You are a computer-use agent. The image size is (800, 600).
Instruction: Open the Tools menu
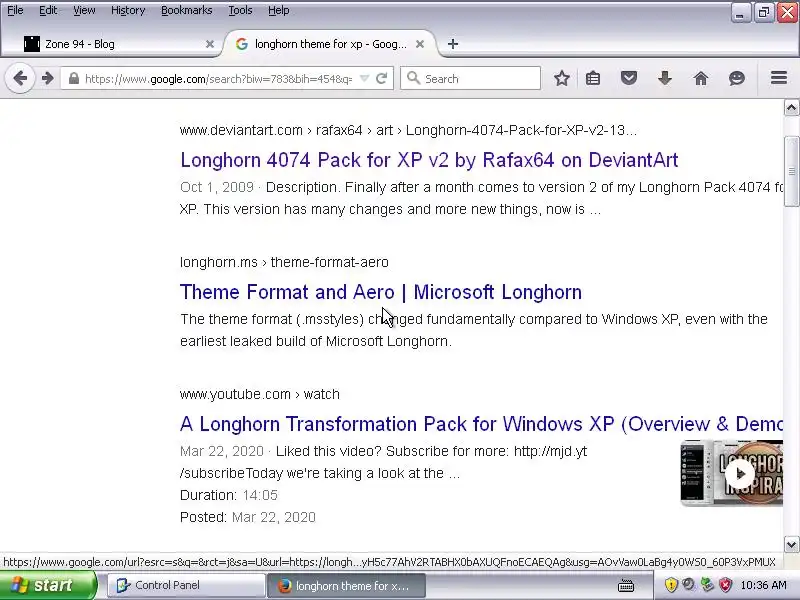pos(240,10)
